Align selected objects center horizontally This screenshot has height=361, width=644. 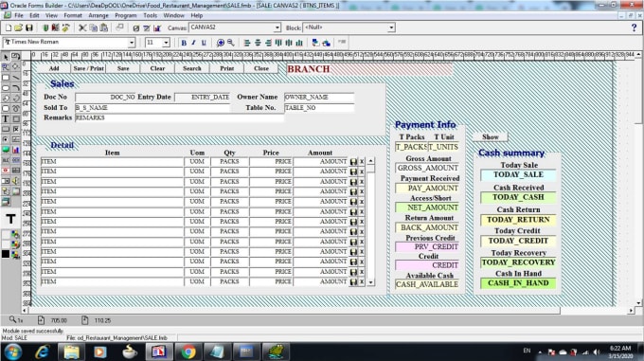[x=258, y=43]
